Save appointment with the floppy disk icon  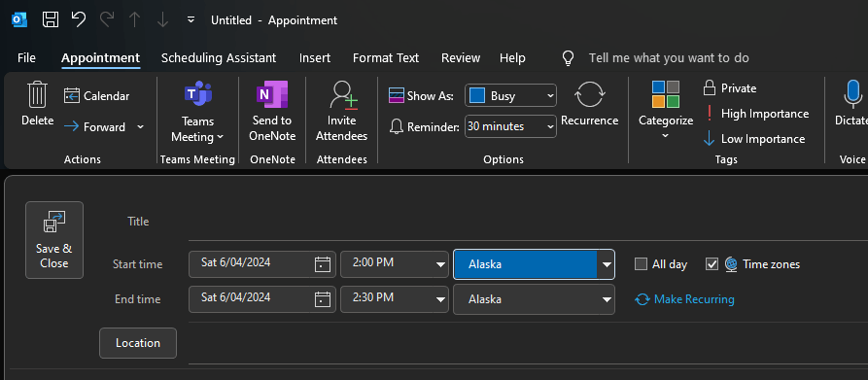[51, 20]
